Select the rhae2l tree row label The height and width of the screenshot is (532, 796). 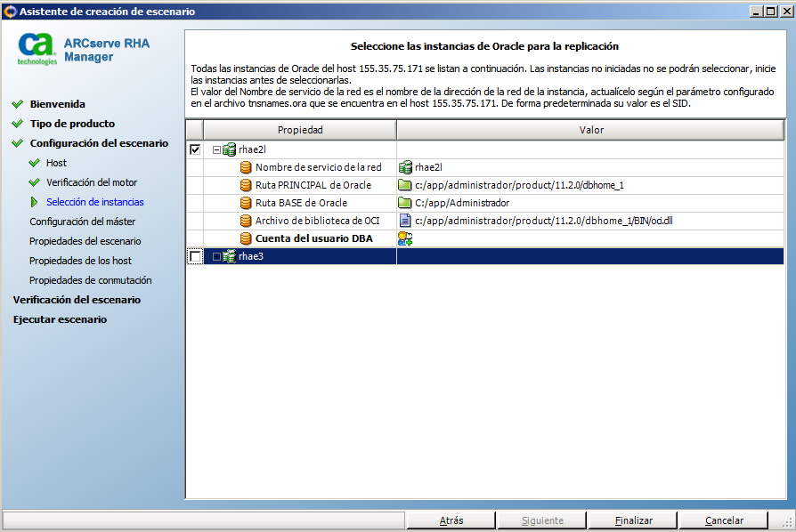coord(252,149)
